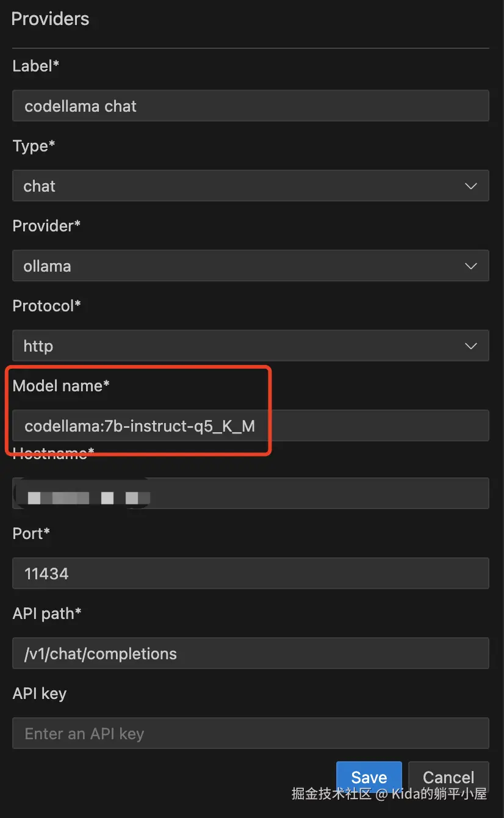The image size is (504, 818).
Task: Click the "Providers" heading text
Action: [50, 19]
